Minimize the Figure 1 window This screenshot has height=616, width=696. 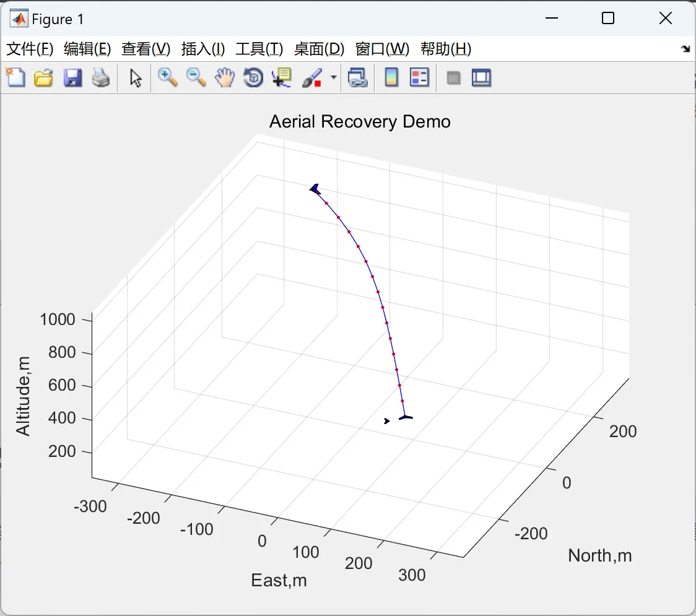(x=551, y=18)
